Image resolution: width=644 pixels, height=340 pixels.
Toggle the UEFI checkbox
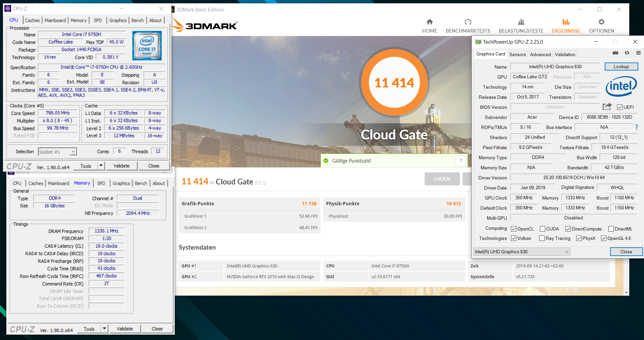click(x=620, y=107)
